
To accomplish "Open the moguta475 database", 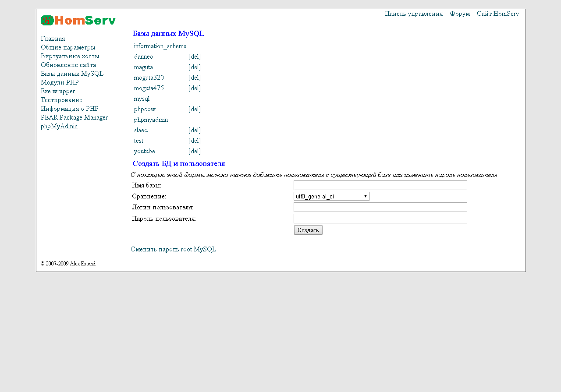I will coord(149,88).
